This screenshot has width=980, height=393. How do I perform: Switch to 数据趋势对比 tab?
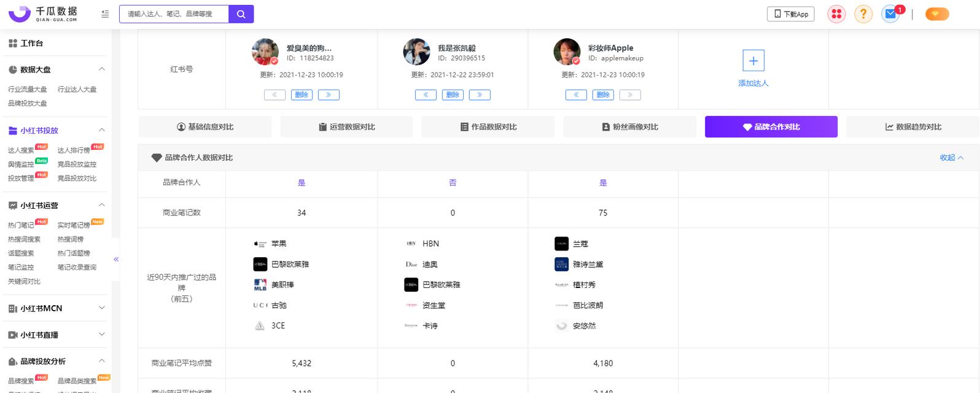[913, 126]
